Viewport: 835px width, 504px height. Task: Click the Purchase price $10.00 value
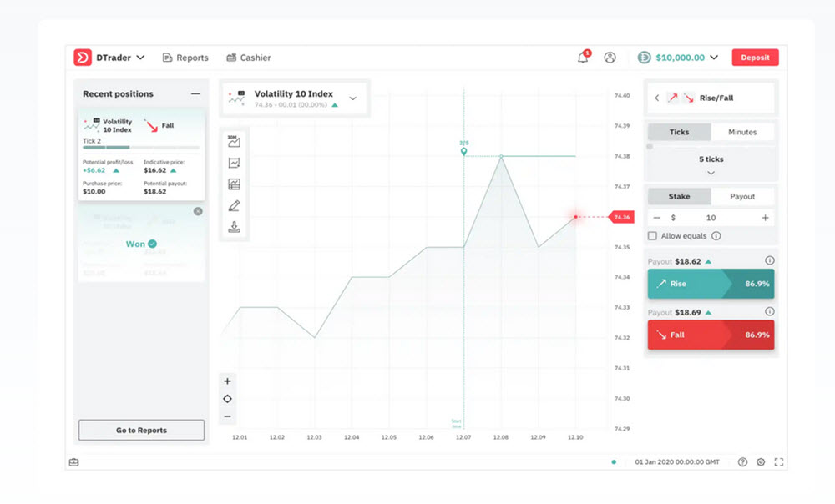point(94,192)
